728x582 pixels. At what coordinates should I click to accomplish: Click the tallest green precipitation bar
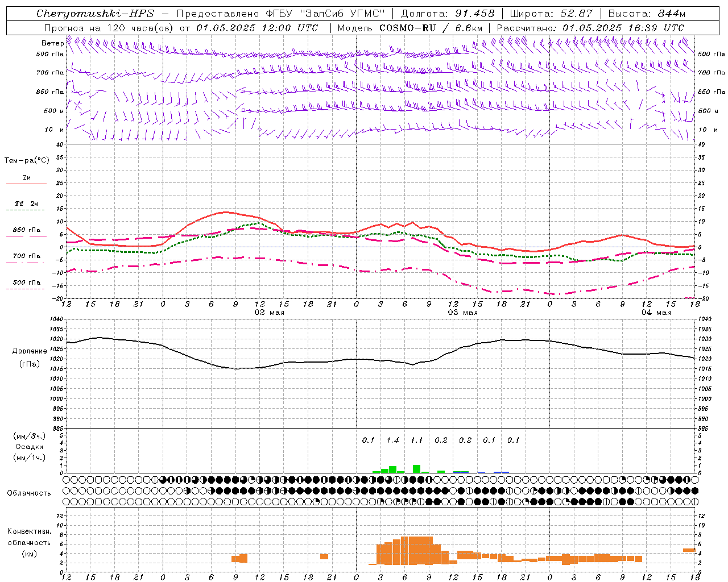[x=416, y=469]
